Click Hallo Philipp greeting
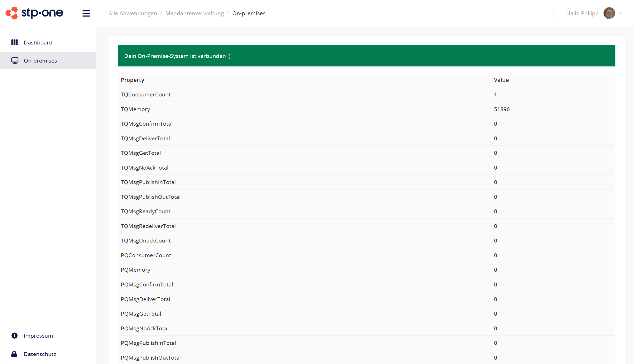 pos(582,13)
